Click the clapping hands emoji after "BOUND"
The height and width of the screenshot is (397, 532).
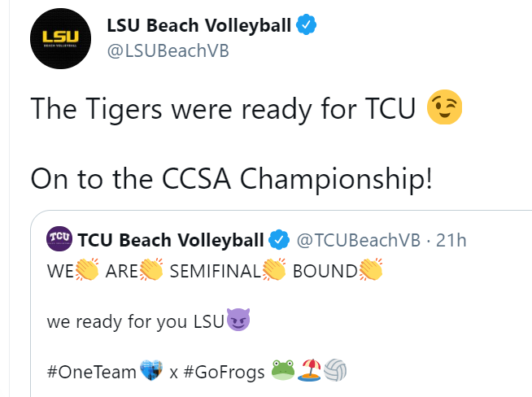(371, 271)
